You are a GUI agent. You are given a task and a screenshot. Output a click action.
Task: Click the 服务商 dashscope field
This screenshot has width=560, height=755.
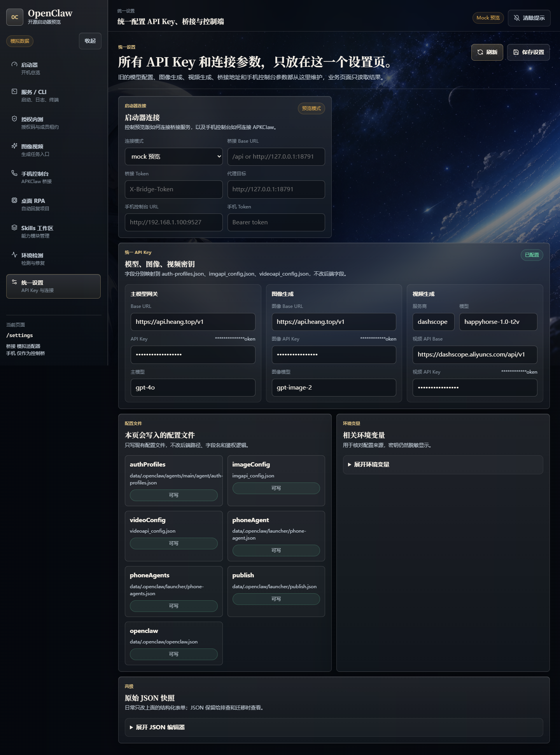(x=433, y=322)
